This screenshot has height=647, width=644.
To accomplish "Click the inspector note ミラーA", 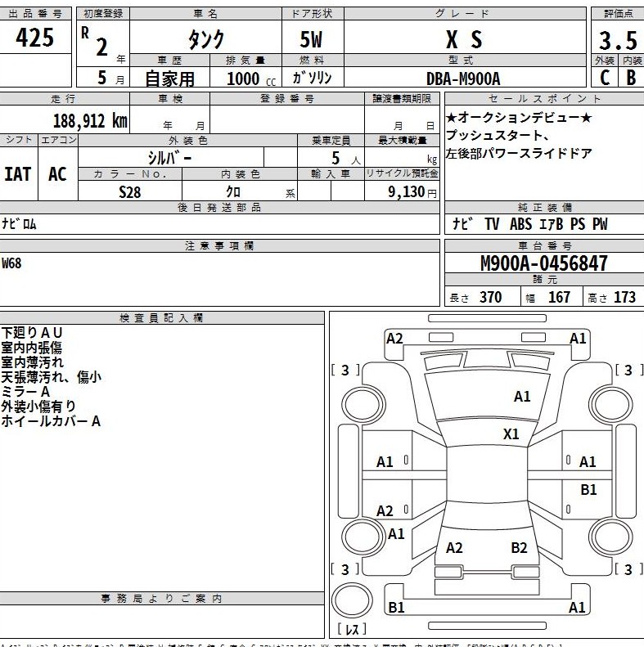I will click(25, 392).
